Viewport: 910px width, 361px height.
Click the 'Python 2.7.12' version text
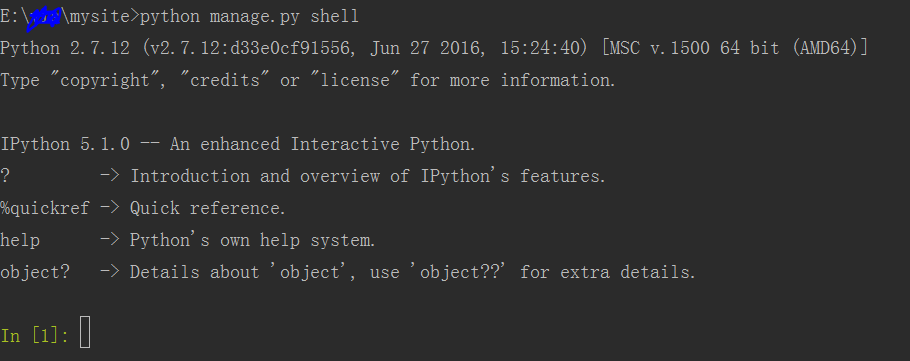pos(65,48)
